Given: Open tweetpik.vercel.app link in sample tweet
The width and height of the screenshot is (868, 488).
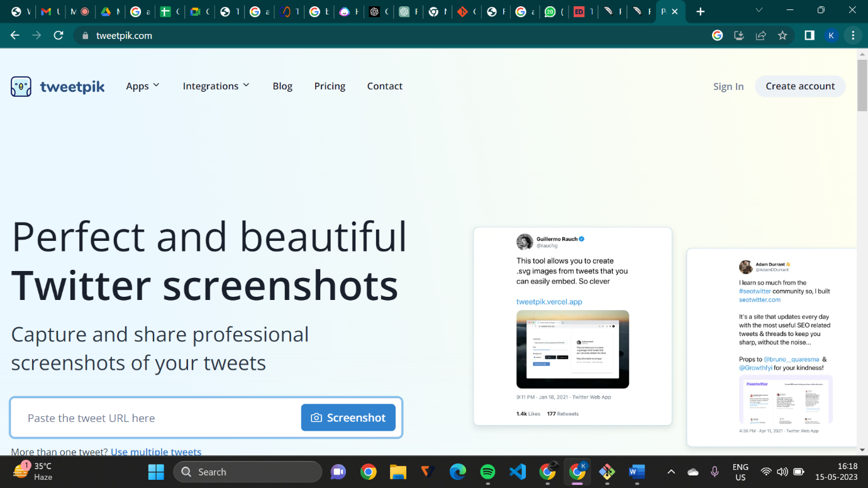Looking at the screenshot, I should pyautogui.click(x=549, y=302).
